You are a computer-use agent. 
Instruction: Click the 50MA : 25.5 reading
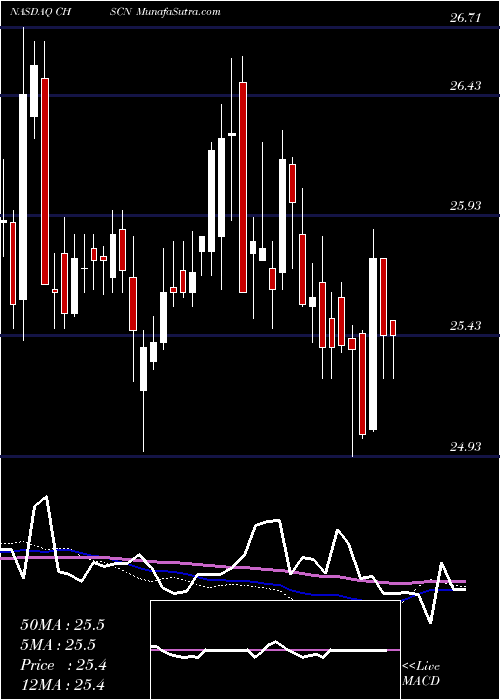(62, 625)
